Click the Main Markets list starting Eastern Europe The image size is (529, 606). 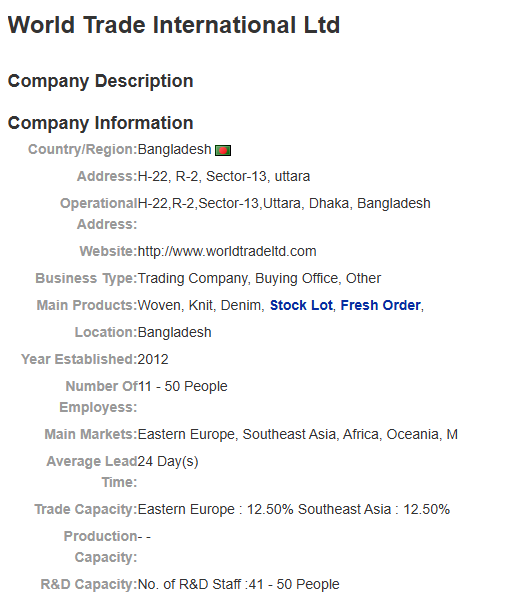298,434
